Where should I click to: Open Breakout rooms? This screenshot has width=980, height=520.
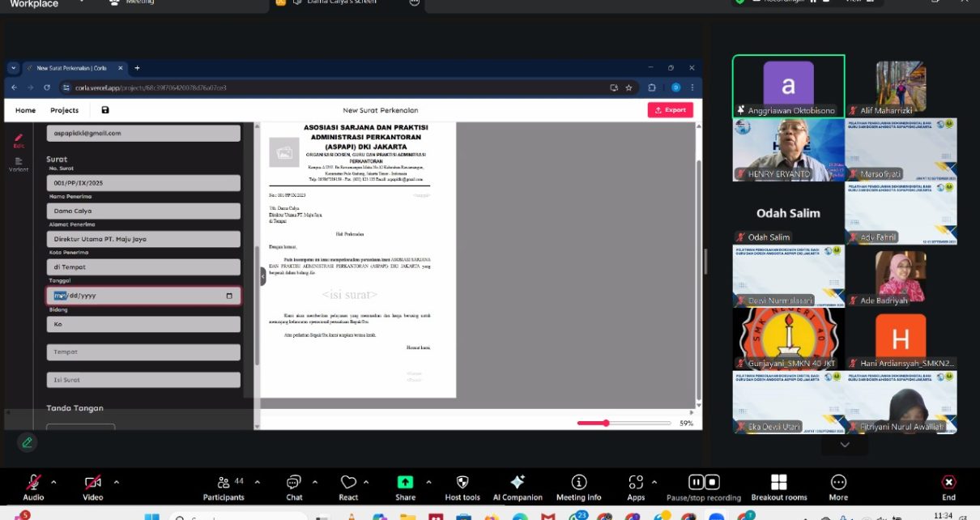[x=778, y=482]
